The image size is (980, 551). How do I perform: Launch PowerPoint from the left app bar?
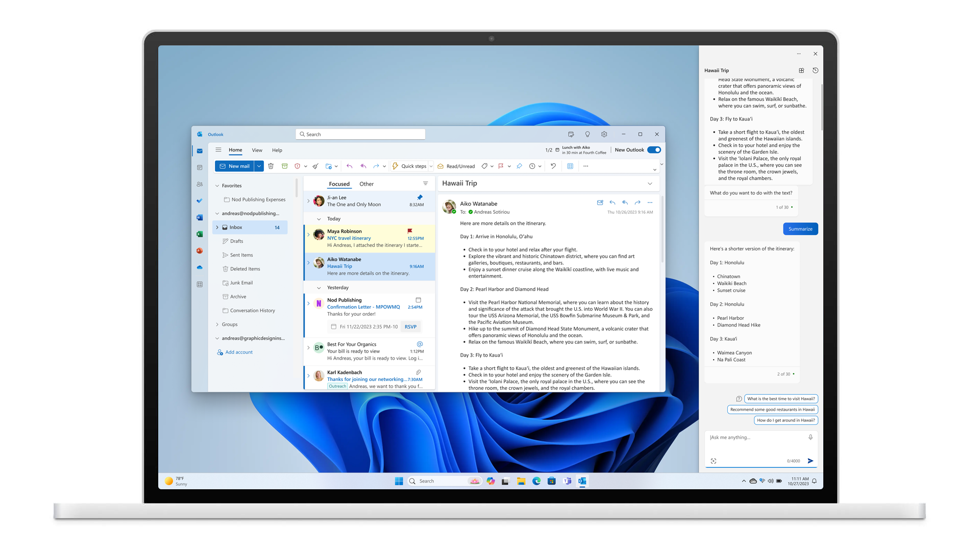(x=200, y=251)
